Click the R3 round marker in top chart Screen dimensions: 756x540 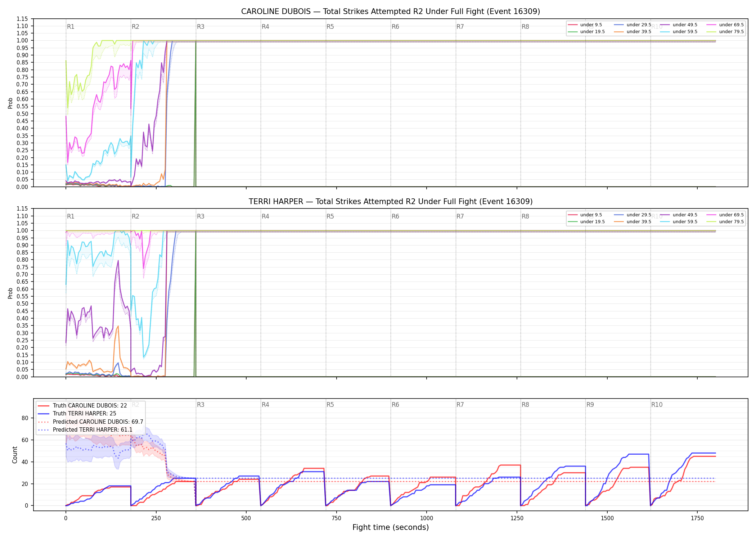[201, 27]
